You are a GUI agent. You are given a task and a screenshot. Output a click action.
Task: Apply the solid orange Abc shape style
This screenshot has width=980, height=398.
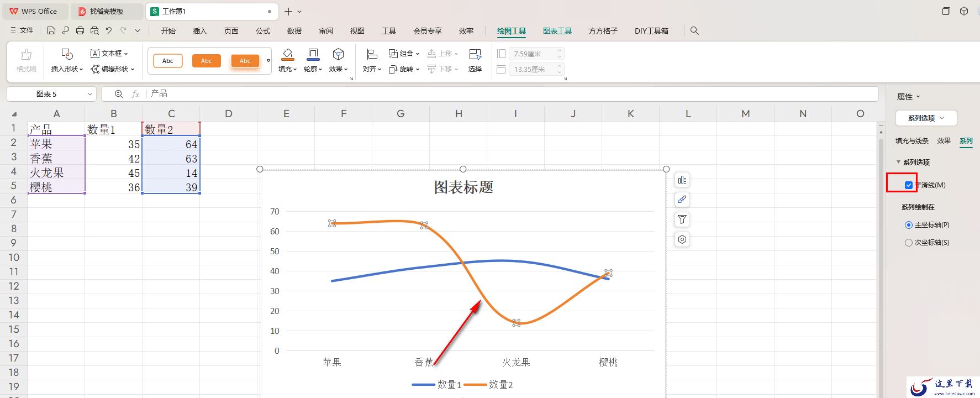tap(206, 61)
